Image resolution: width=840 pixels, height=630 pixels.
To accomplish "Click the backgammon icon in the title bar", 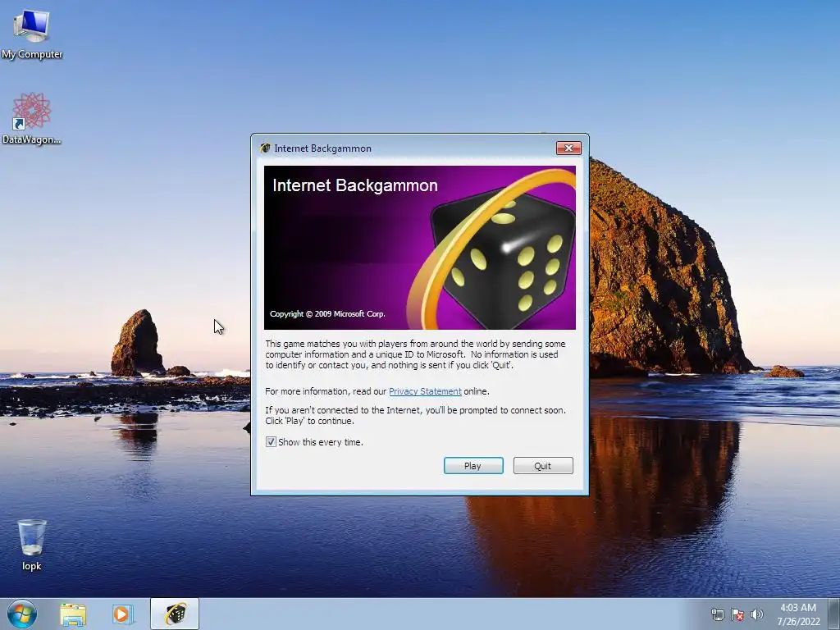I will [x=265, y=148].
